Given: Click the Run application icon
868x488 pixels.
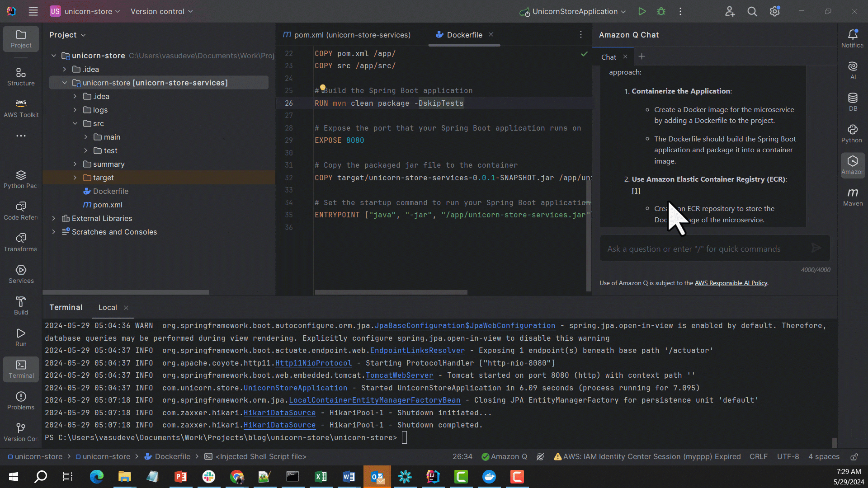Looking at the screenshot, I should (x=642, y=11).
